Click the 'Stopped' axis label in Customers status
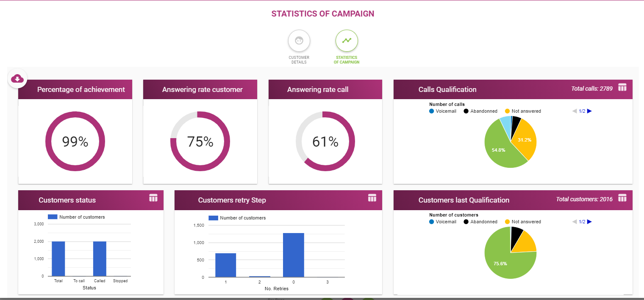The width and height of the screenshot is (644, 300). pyautogui.click(x=120, y=281)
